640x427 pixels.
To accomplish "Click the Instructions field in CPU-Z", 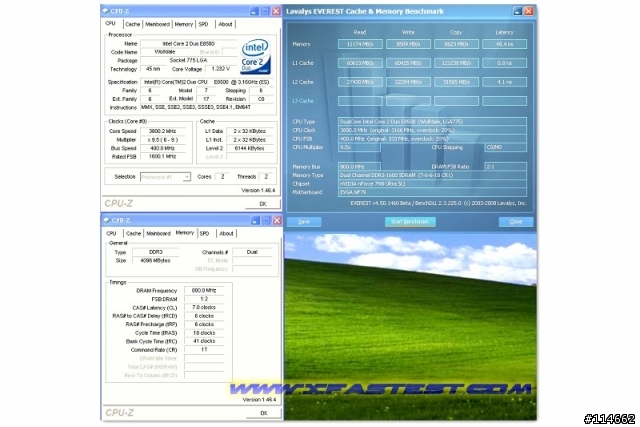I will pyautogui.click(x=207, y=107).
